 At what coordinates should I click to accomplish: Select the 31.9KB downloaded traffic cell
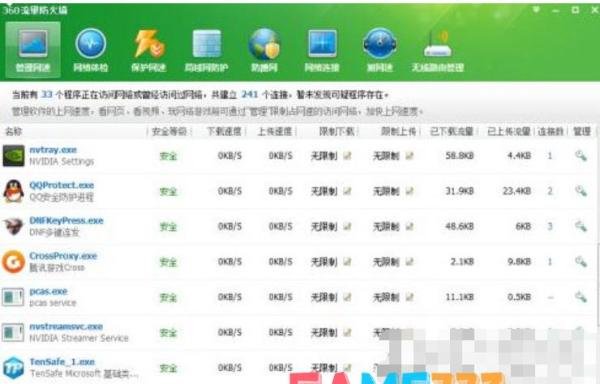tap(460, 191)
